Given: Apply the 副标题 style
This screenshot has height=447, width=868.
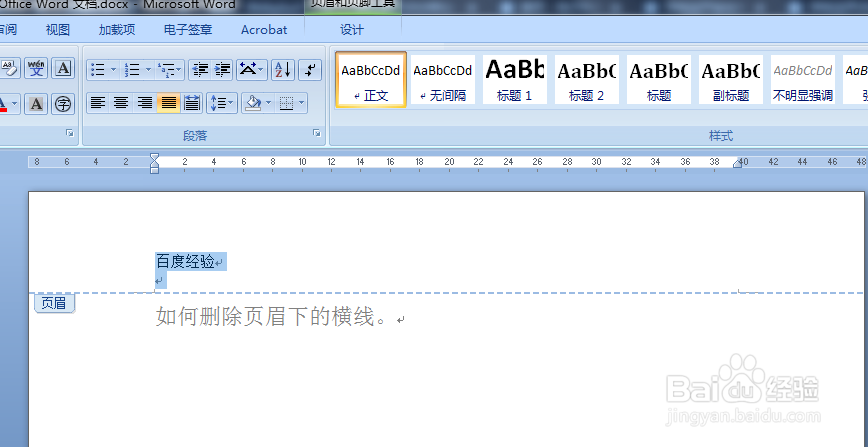Looking at the screenshot, I should 731,79.
